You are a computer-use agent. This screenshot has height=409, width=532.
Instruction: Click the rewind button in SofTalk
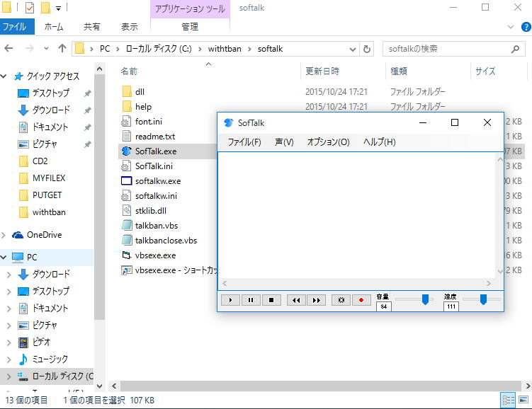click(x=296, y=300)
